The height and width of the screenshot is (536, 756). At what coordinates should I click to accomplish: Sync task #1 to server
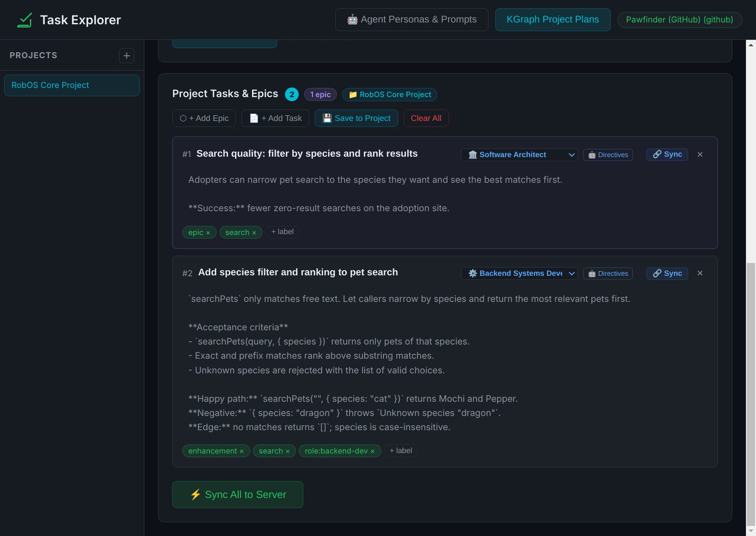pos(667,154)
